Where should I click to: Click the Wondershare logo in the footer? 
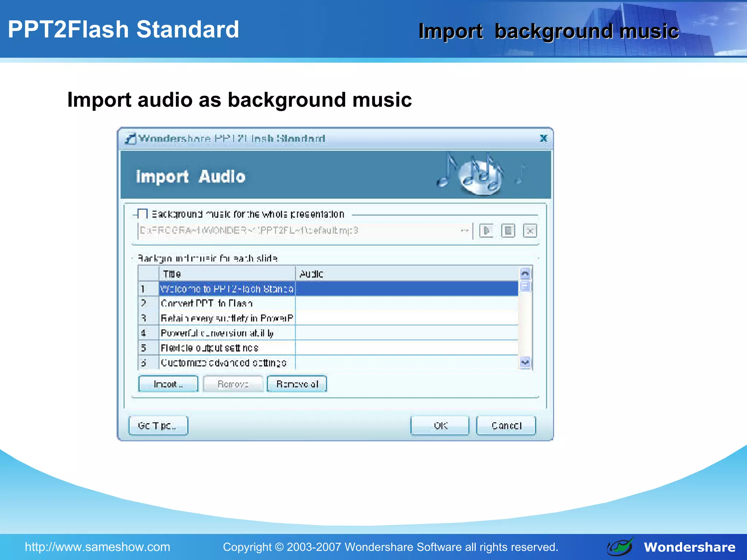coord(620,547)
